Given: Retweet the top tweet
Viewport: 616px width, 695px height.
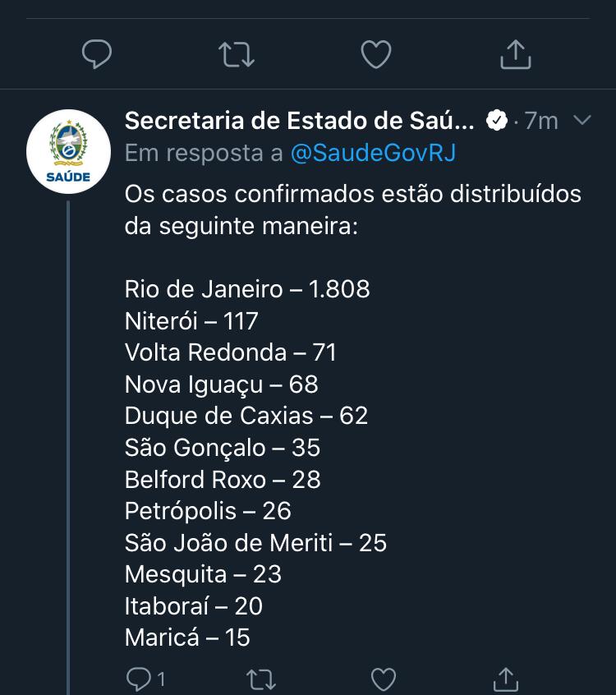Looking at the screenshot, I should click(237, 54).
